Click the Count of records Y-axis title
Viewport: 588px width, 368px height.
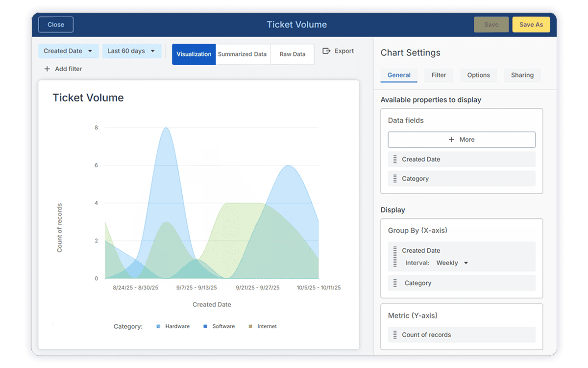(60, 228)
